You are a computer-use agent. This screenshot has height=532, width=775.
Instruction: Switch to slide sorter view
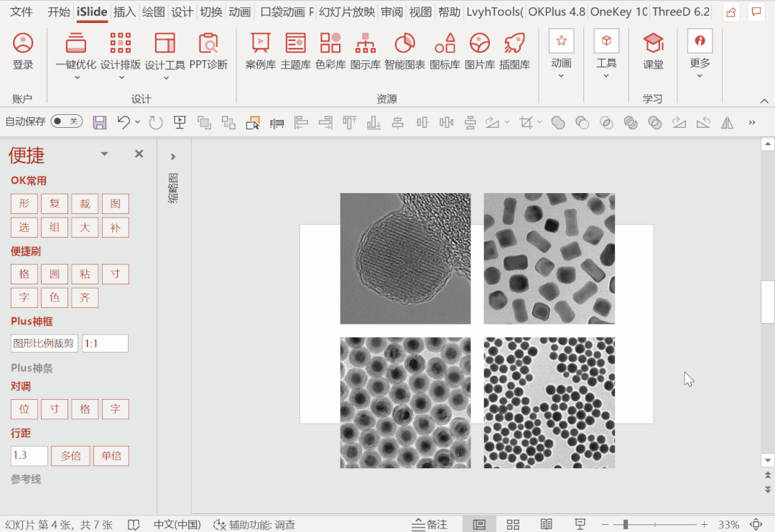513,524
